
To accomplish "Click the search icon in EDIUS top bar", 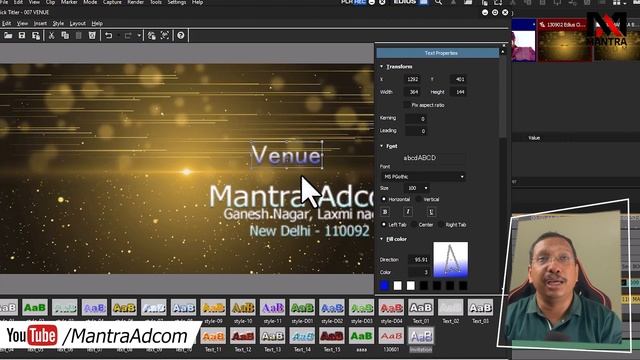I will [438, 2].
